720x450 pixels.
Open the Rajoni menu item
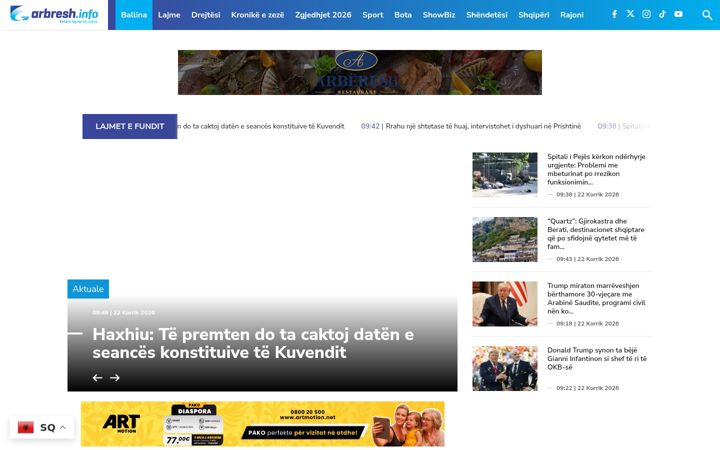coord(572,15)
